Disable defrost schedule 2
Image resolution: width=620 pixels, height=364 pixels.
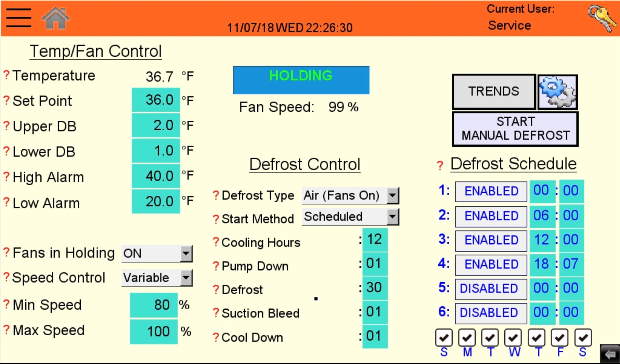pyautogui.click(x=491, y=216)
